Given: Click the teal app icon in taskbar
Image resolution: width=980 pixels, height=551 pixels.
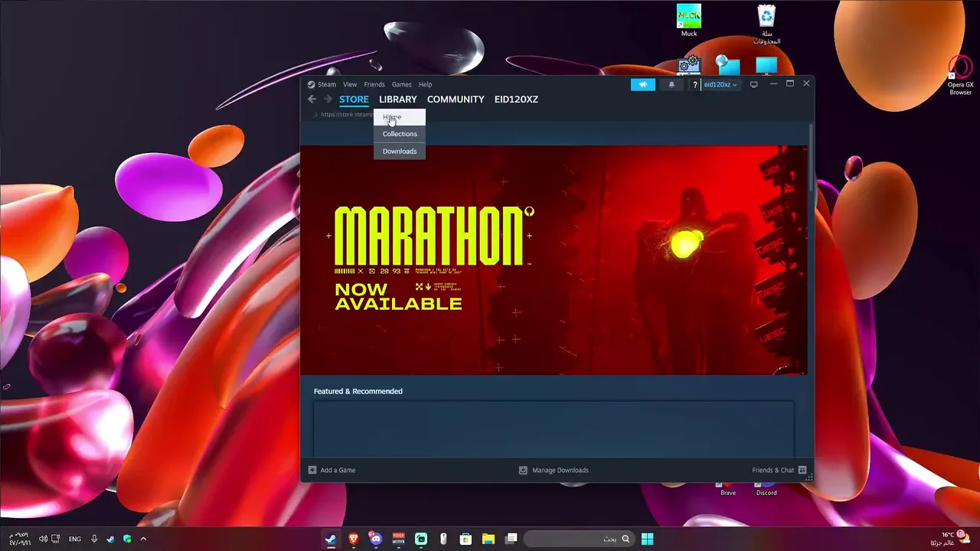Looking at the screenshot, I should tap(421, 539).
